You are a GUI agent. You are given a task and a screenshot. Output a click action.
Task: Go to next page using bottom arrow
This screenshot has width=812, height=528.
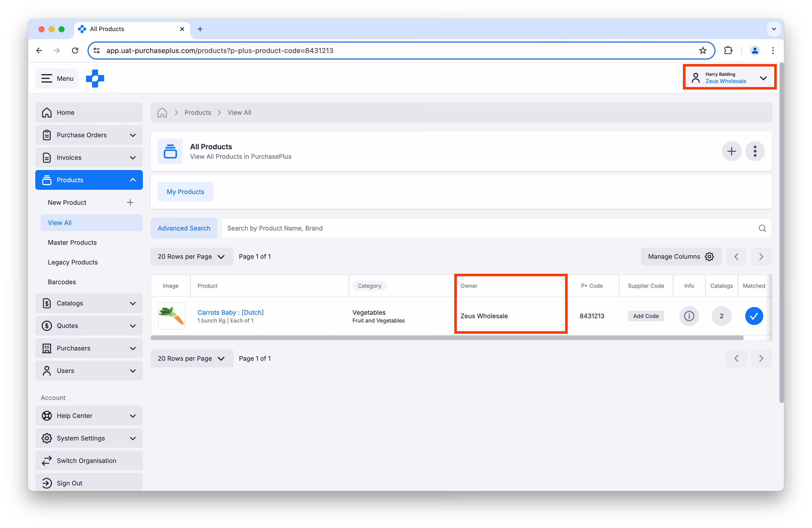coord(761,358)
